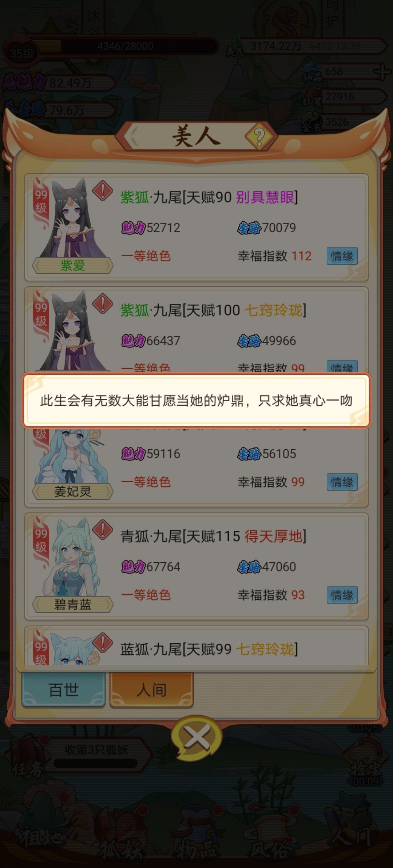Select 姜妃灵 character portrait
Image resolution: width=393 pixels, height=868 pixels.
[72, 462]
